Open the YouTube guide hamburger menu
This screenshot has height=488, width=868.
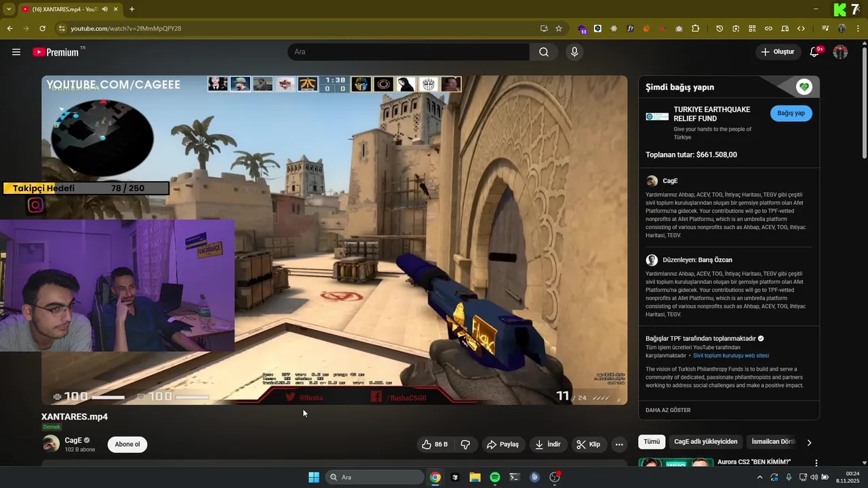click(16, 52)
